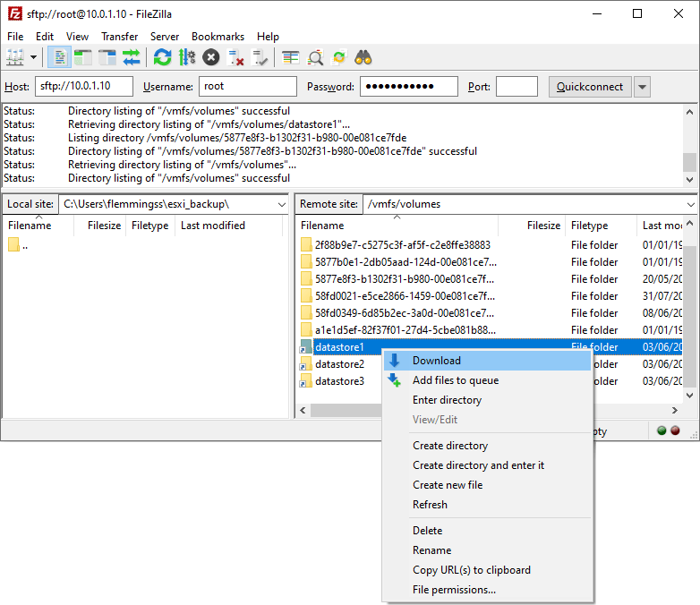Expand Quickconnect history dropdown
The width and height of the screenshot is (700, 605).
pyautogui.click(x=642, y=87)
